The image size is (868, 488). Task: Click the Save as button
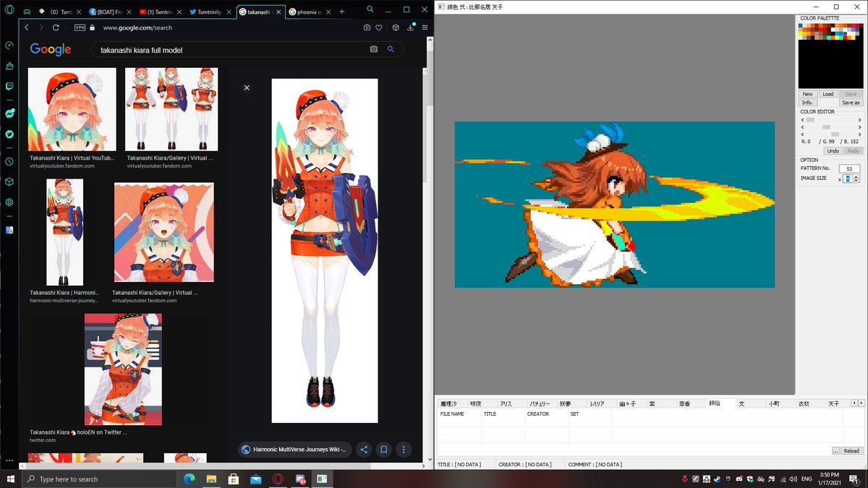tap(851, 103)
